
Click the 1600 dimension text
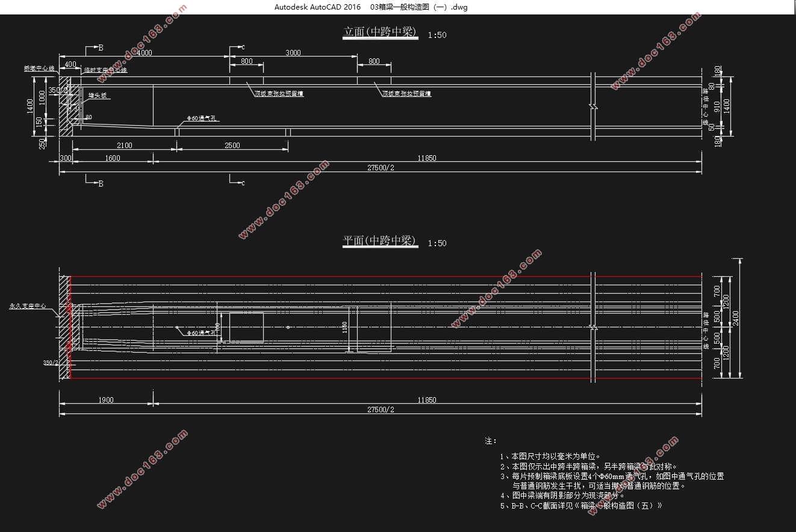click(113, 158)
